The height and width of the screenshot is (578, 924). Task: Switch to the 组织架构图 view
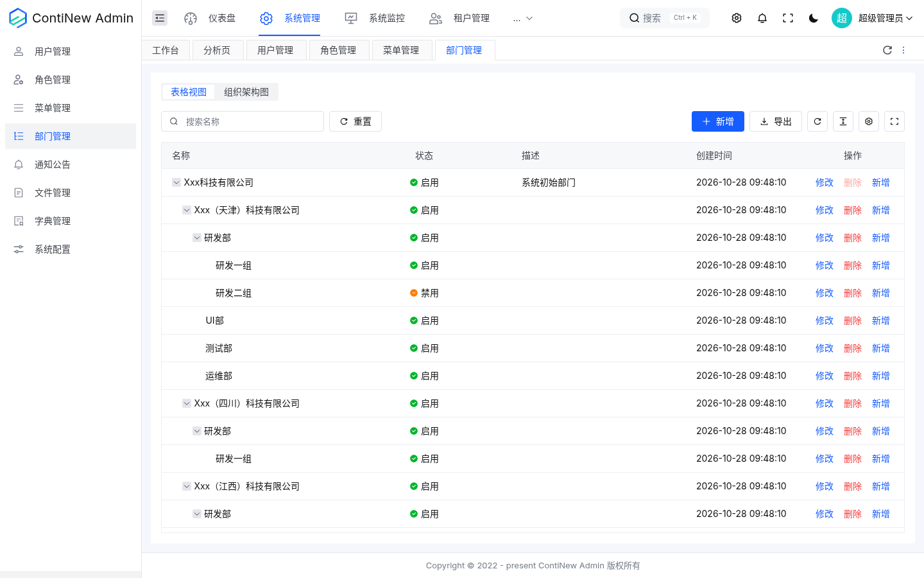[246, 92]
